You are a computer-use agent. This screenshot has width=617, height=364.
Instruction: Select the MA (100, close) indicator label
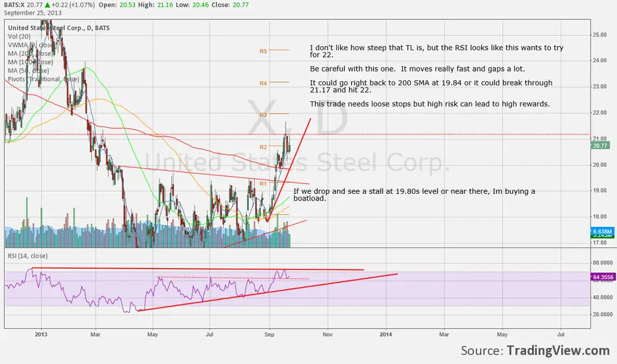(30, 62)
